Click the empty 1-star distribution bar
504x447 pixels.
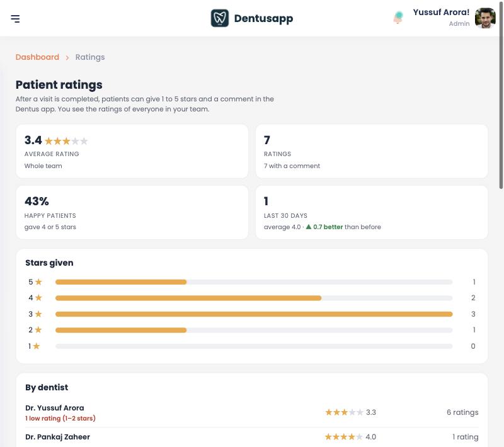pyautogui.click(x=254, y=346)
